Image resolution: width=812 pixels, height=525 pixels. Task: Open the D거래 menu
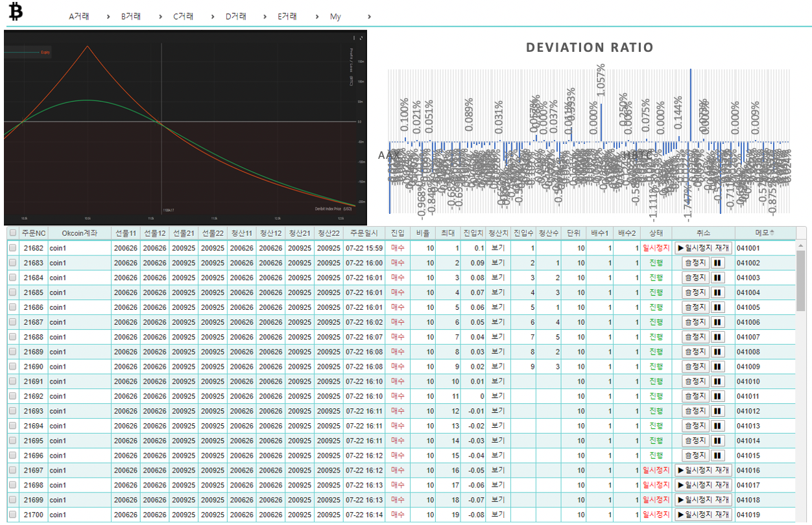pyautogui.click(x=235, y=17)
